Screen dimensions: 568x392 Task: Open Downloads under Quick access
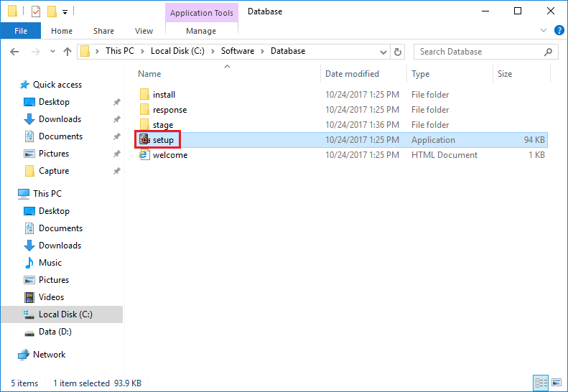60,119
